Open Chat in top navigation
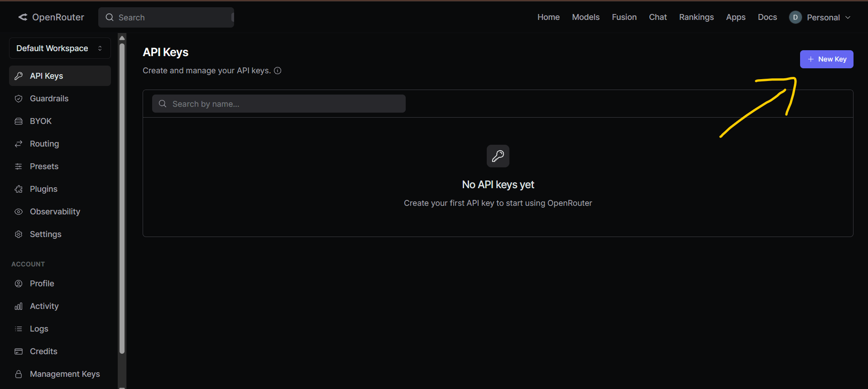The image size is (868, 389). point(657,17)
